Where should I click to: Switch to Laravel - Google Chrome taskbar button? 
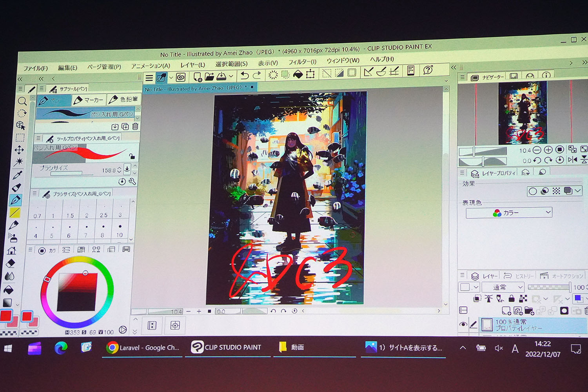coord(143,348)
